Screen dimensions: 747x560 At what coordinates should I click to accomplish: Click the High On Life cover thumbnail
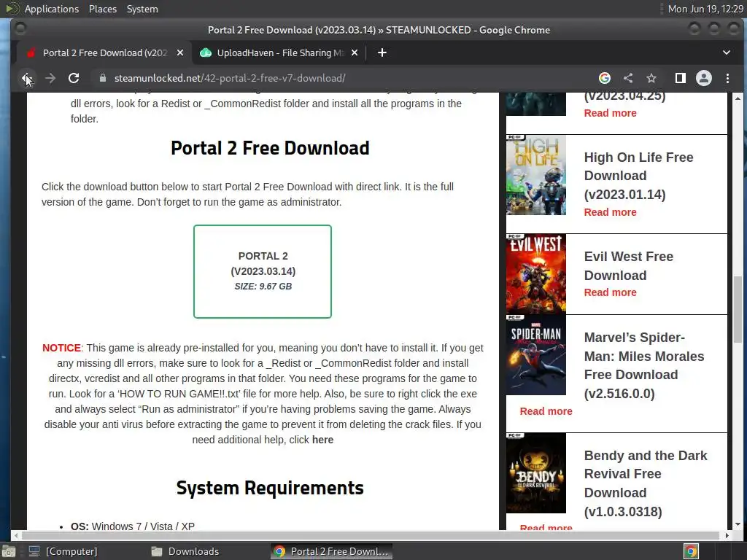click(536, 175)
